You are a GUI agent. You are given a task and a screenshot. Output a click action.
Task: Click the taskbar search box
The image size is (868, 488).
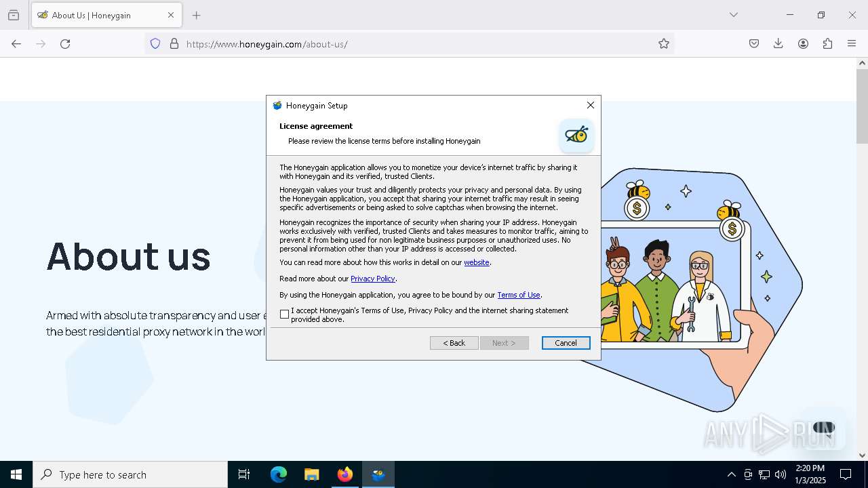click(x=130, y=474)
